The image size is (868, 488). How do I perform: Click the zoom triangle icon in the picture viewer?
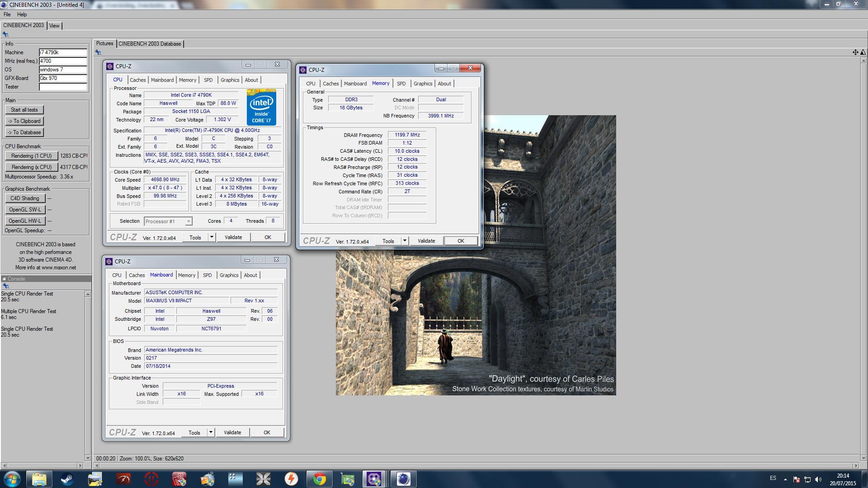click(863, 52)
